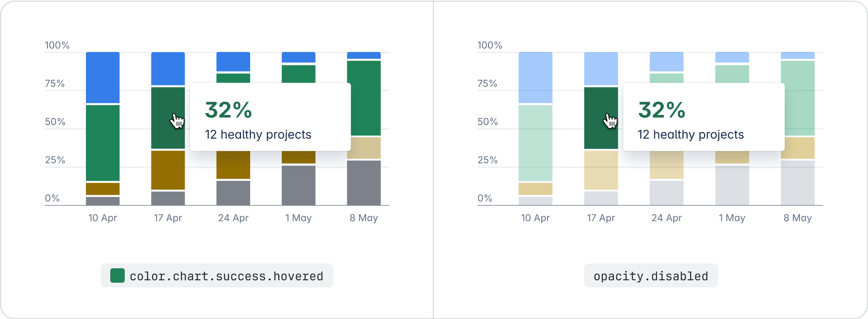Click the color.chart.success.hovered token label
The height and width of the screenshot is (319, 868).
(226, 276)
